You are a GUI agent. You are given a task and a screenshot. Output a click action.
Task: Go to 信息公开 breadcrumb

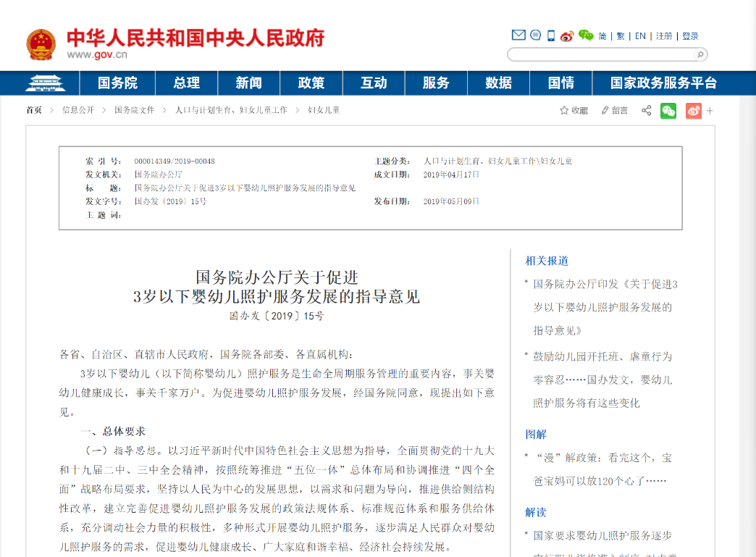click(78, 110)
